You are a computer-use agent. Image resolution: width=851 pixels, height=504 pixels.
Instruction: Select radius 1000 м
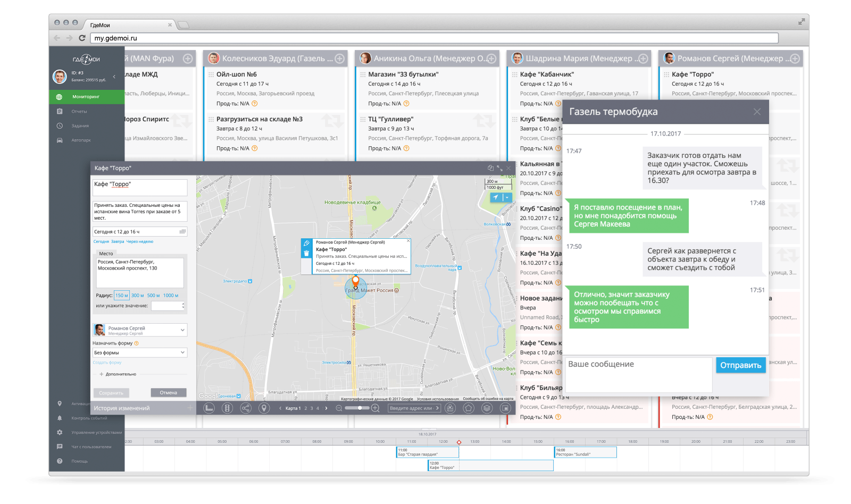[171, 295]
